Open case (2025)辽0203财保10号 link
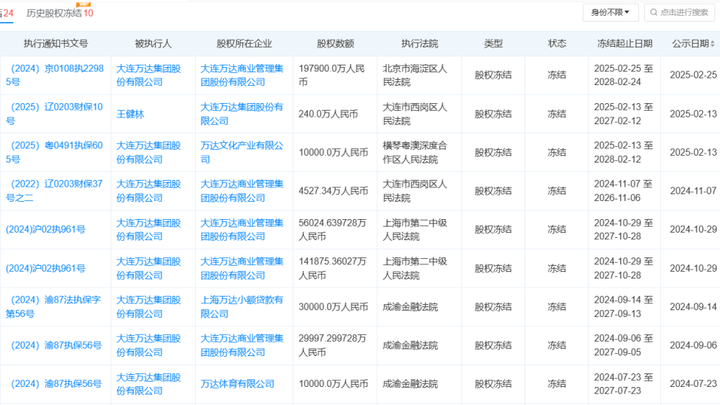Image resolution: width=720 pixels, height=405 pixels. 54,114
